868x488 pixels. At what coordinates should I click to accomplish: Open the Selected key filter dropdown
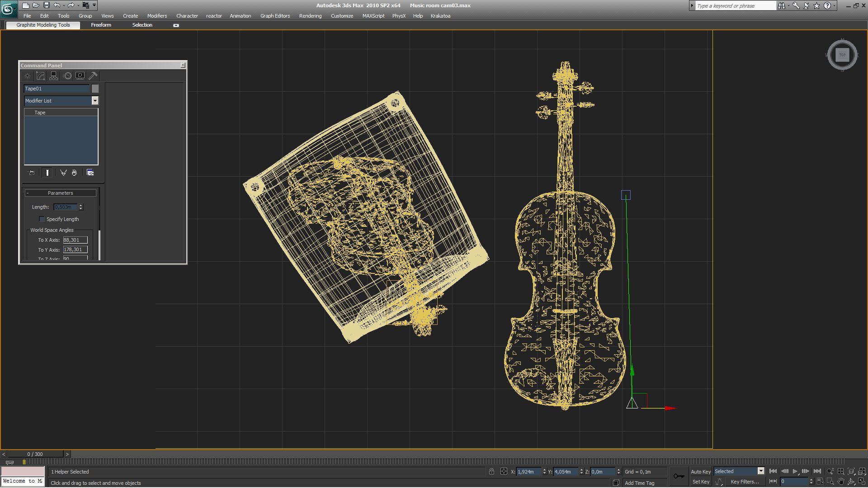761,471
